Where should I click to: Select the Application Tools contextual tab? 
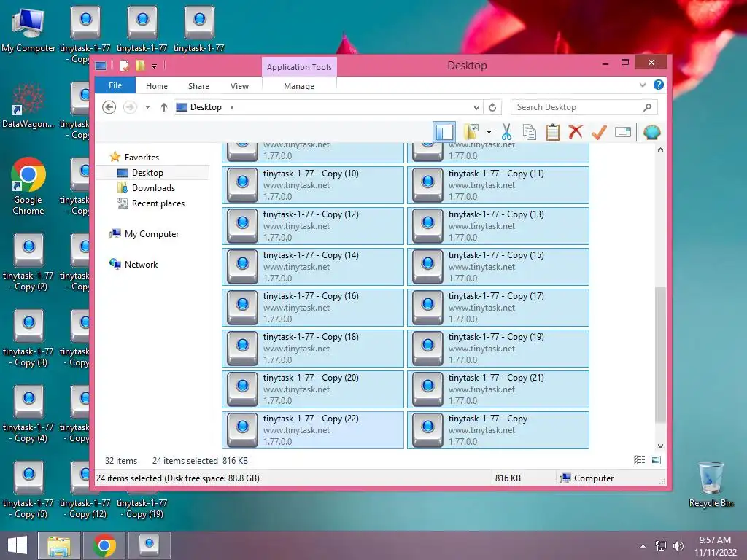point(299,66)
